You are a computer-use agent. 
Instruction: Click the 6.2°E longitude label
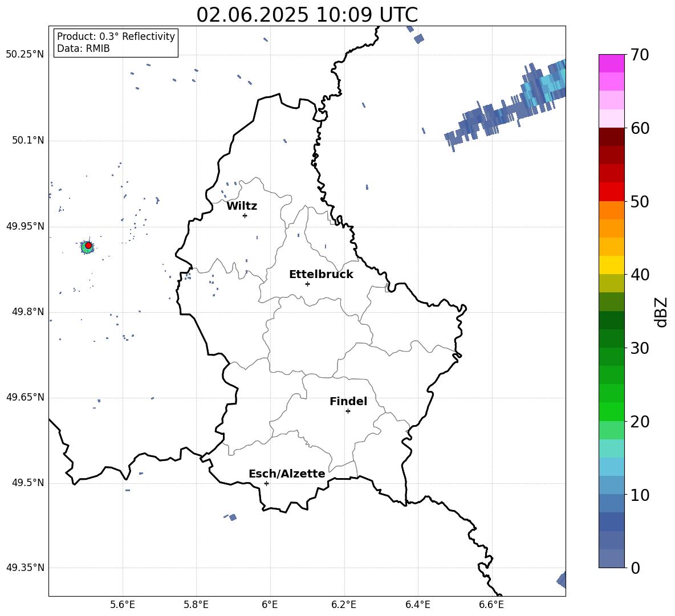coord(344,605)
